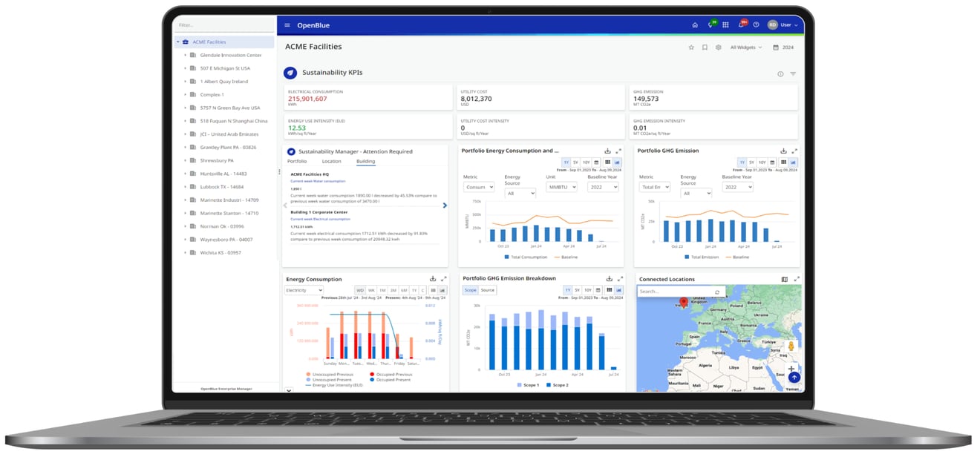Download Portfolio GHG Emission chart
The width and height of the screenshot is (980, 460).
(783, 151)
